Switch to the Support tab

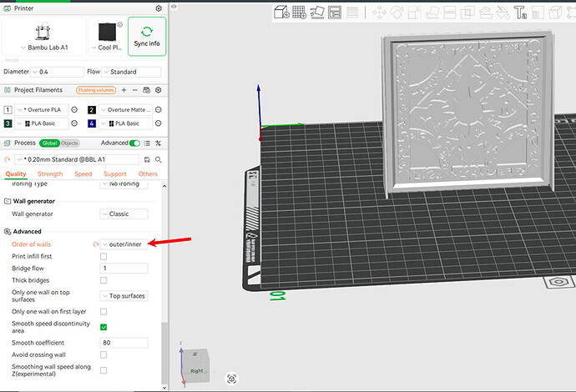pyautogui.click(x=115, y=174)
